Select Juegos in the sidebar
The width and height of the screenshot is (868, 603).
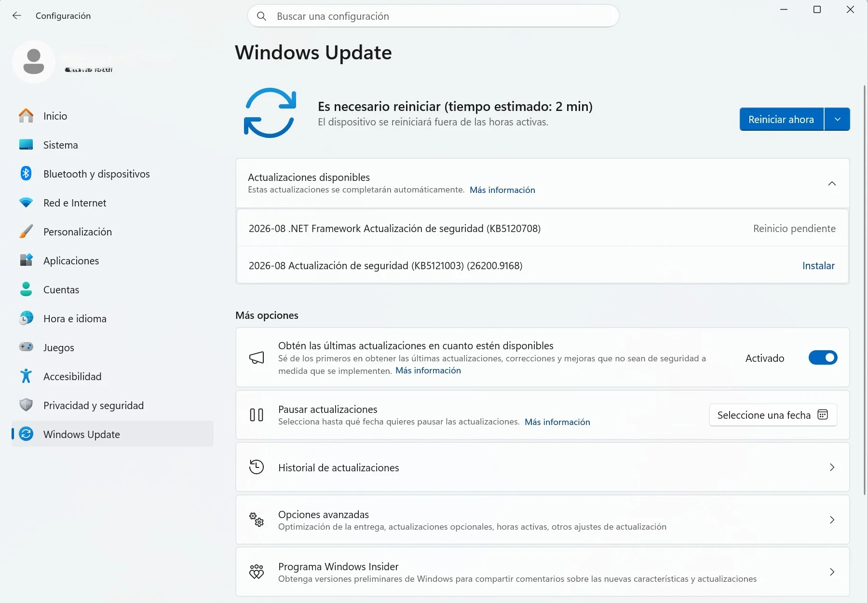click(x=112, y=347)
